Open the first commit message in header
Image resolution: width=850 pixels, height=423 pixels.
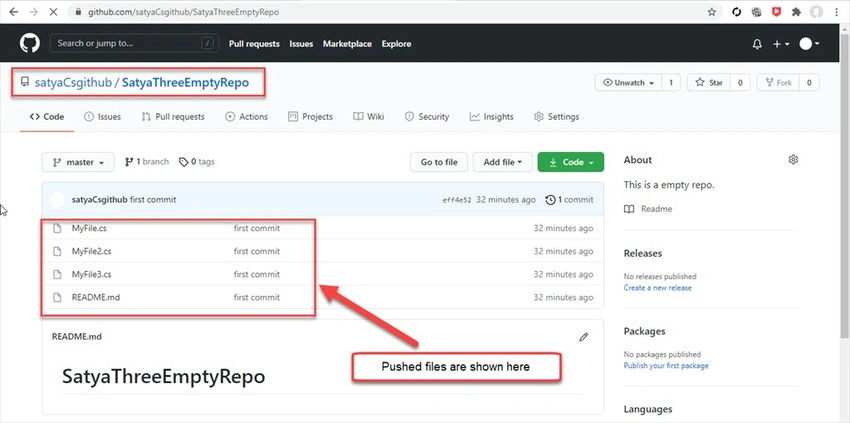153,200
